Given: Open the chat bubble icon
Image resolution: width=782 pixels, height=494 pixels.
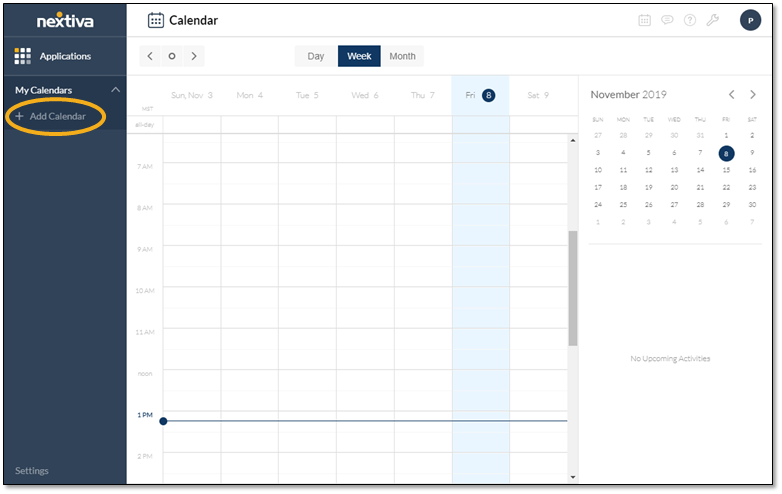Looking at the screenshot, I should 667,20.
